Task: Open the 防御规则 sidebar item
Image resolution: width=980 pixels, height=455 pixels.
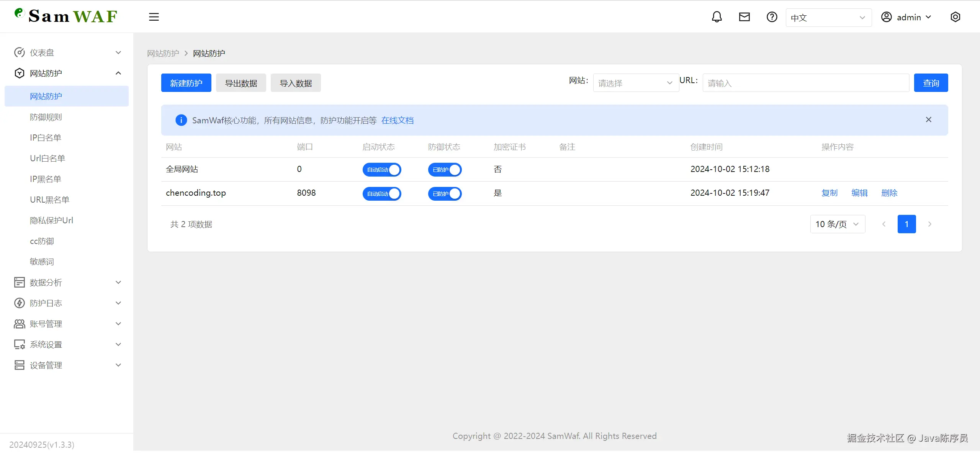Action: point(46,117)
